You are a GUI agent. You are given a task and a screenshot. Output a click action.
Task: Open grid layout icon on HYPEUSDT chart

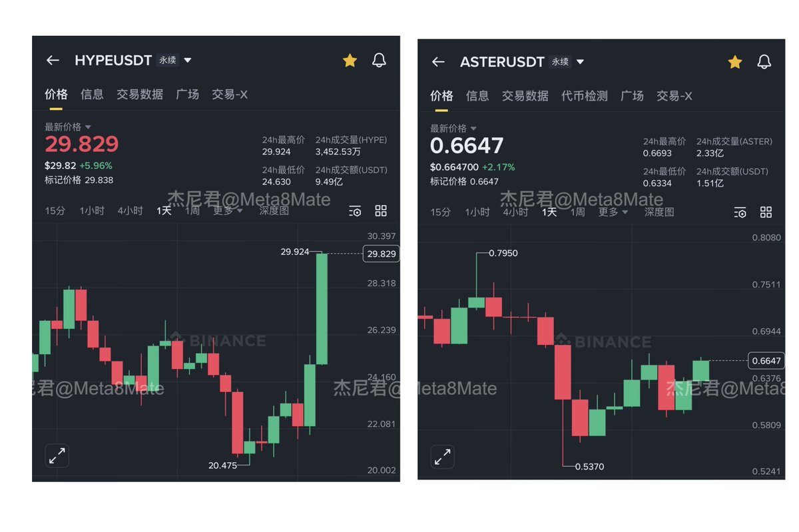(x=381, y=211)
